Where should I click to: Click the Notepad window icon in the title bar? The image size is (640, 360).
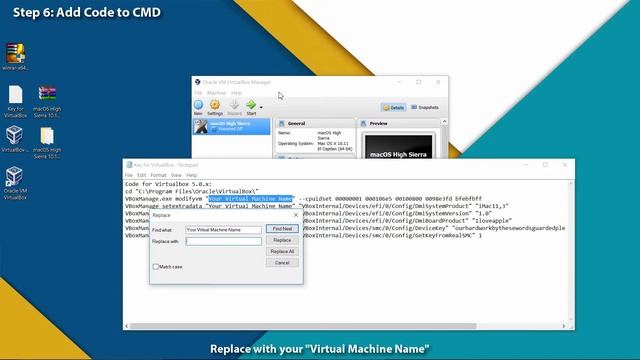coord(129,164)
